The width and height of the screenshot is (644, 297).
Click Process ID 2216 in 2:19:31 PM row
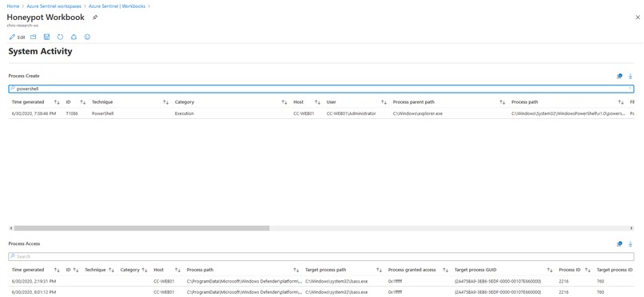coord(563,281)
